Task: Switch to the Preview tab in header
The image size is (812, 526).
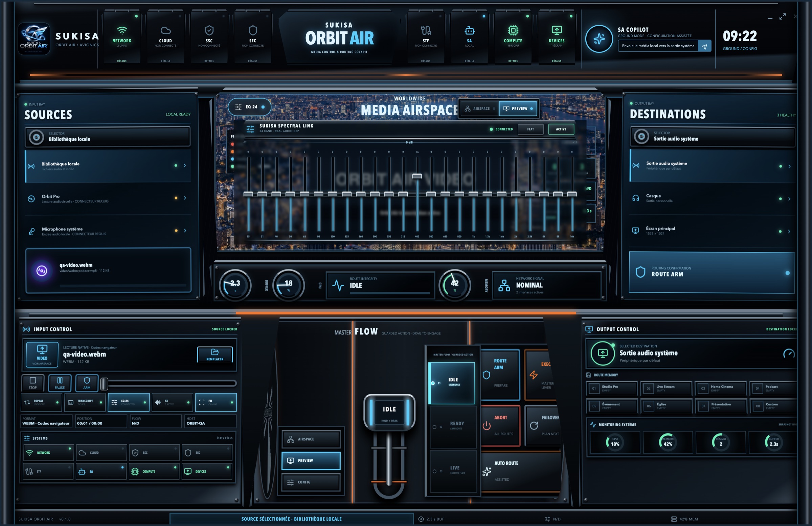Action: click(x=518, y=109)
